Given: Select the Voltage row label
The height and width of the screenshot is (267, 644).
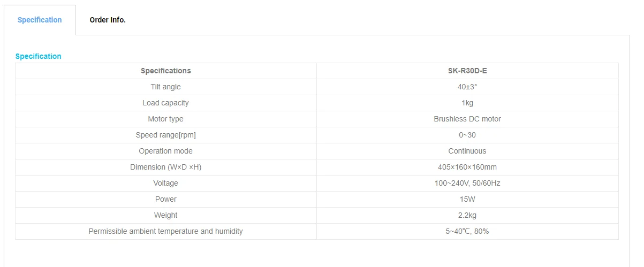Looking at the screenshot, I should tap(165, 183).
